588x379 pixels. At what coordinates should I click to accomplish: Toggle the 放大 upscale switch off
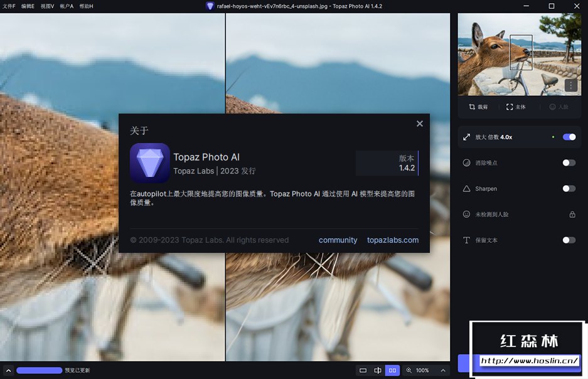(569, 137)
